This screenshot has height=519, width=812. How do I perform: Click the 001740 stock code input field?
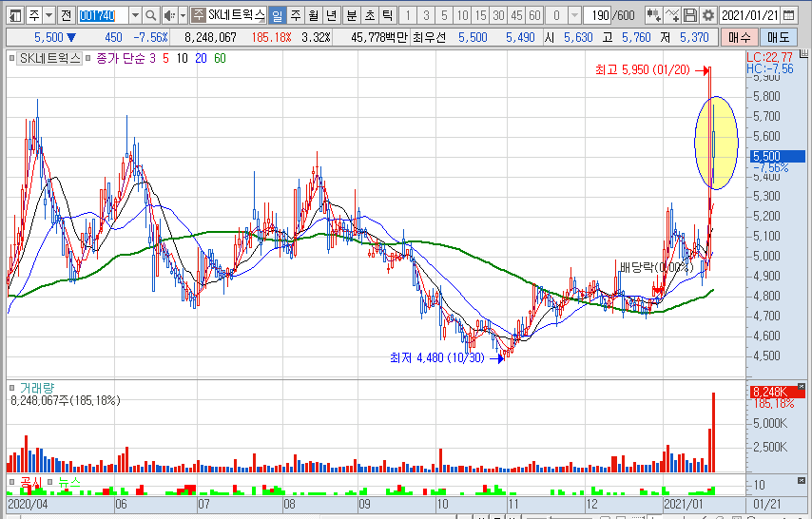102,16
